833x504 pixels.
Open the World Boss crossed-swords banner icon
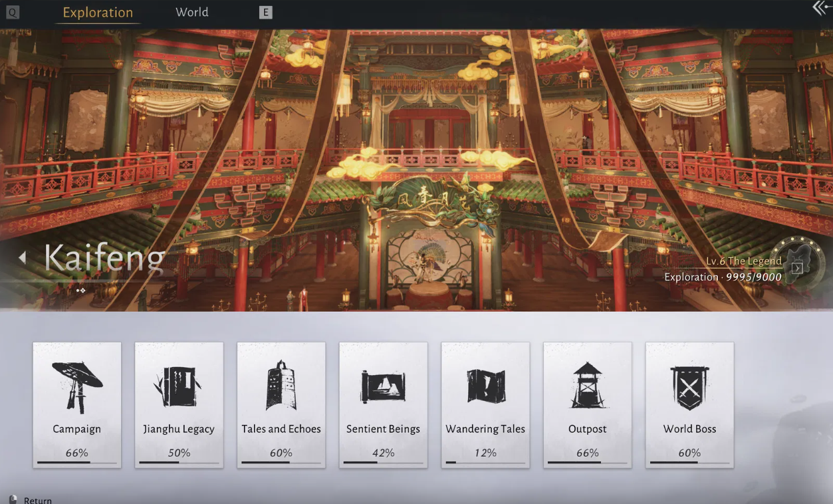tap(689, 388)
